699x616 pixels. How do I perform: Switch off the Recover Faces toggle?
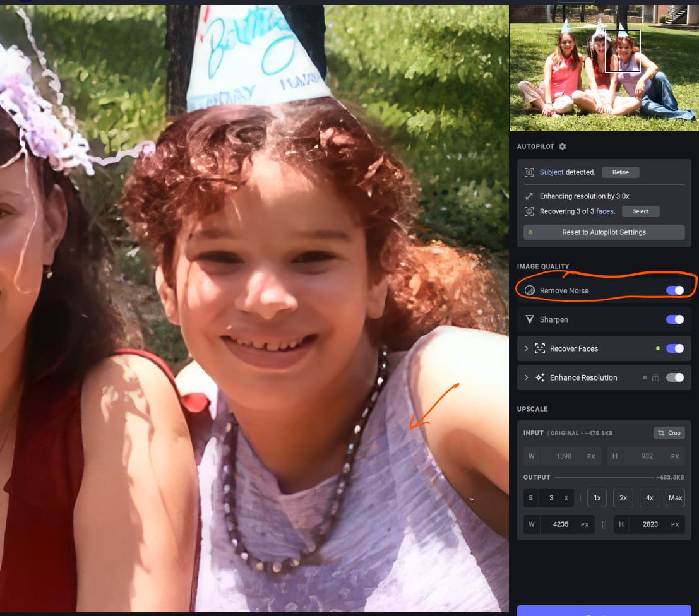pos(674,348)
